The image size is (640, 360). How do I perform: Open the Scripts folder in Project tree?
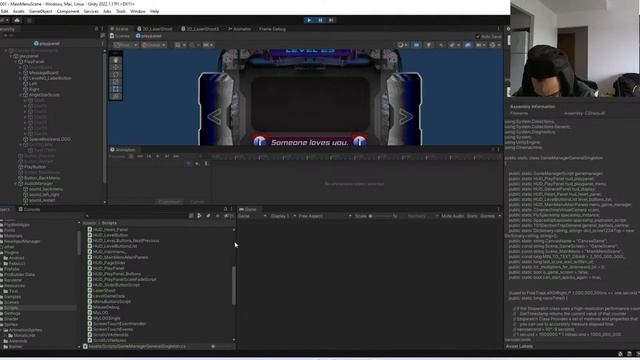coord(11,308)
